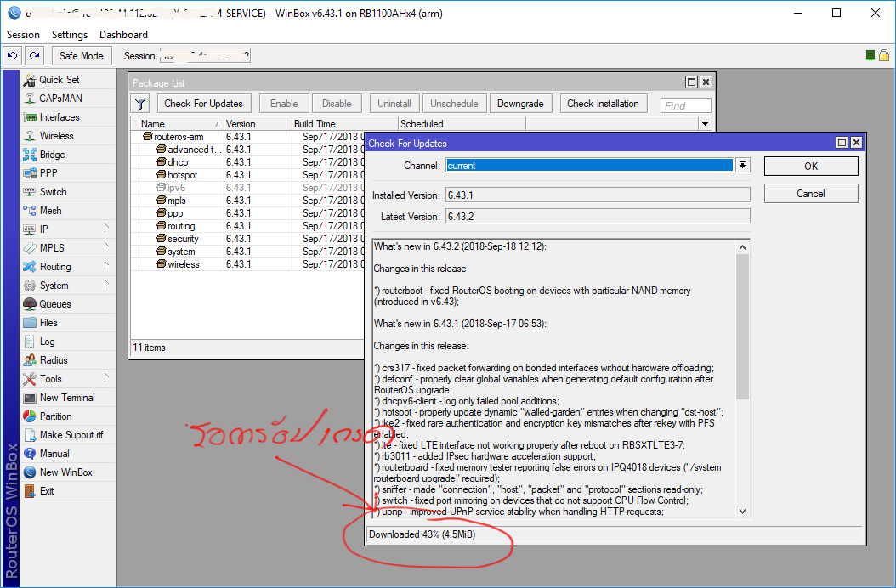Open the Channel dropdown arrow
896x588 pixels.
(742, 166)
